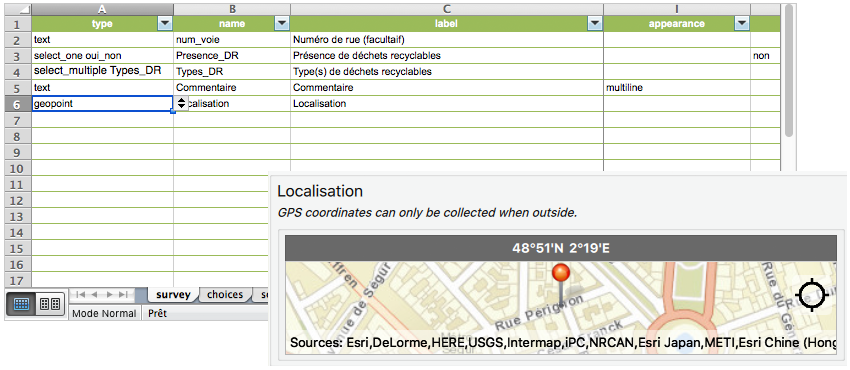Click 'Localisation' label cell in row 6

(447, 103)
